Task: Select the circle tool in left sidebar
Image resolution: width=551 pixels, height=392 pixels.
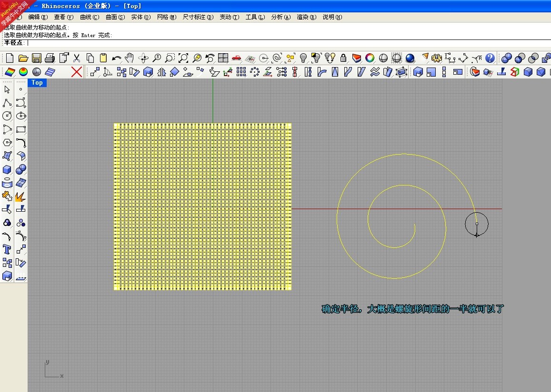Action: [7, 116]
